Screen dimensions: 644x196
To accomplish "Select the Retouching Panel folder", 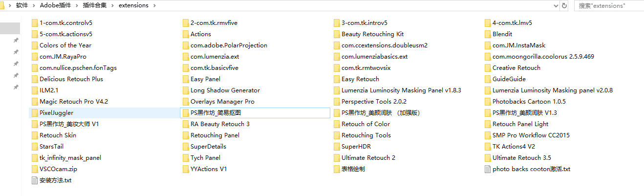I will coord(211,135).
